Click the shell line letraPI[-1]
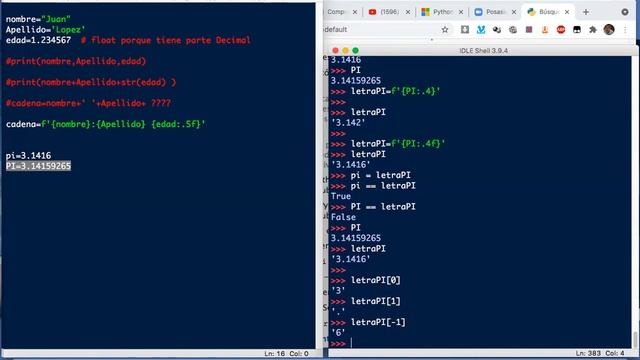This screenshot has width=640, height=360. click(378, 322)
